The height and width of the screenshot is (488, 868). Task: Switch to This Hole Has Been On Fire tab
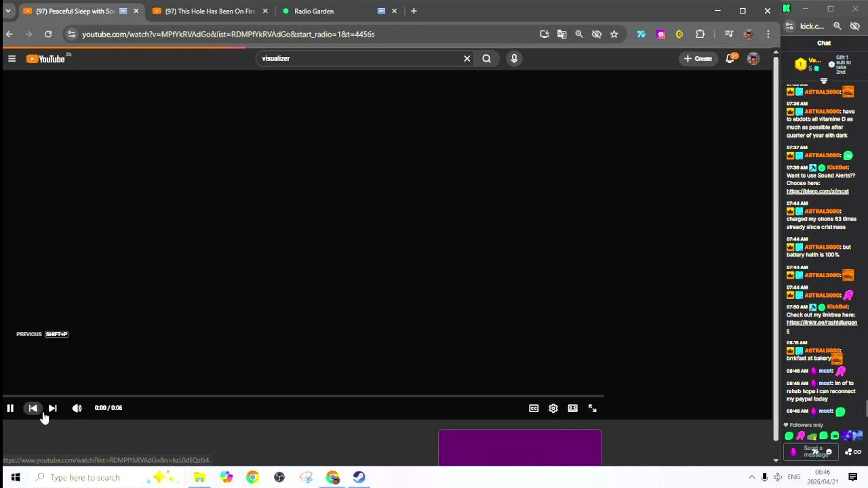(210, 11)
